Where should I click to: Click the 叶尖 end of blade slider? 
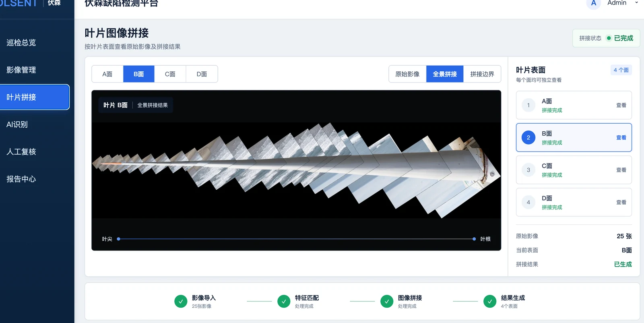click(x=119, y=239)
